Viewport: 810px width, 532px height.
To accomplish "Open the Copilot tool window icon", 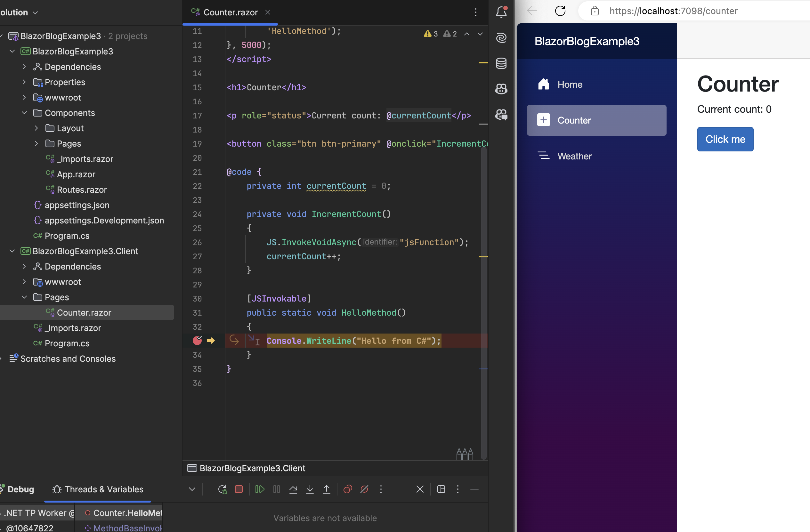I will pos(501,89).
